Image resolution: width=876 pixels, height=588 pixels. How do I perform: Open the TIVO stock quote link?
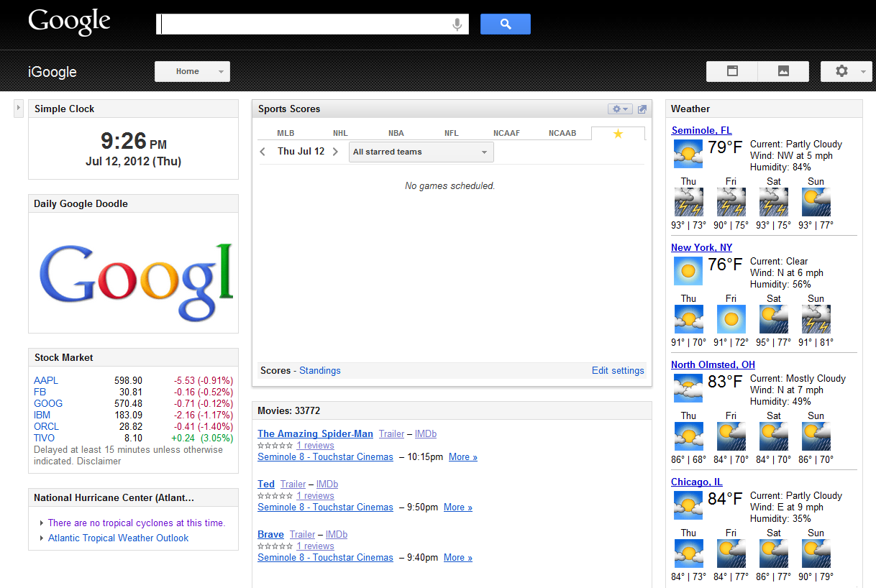(x=45, y=438)
